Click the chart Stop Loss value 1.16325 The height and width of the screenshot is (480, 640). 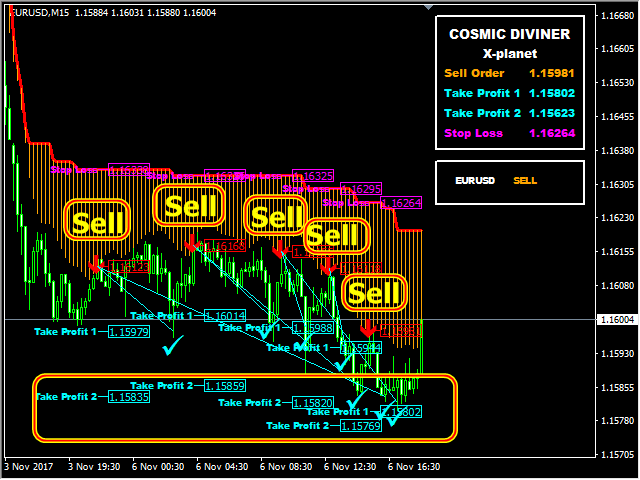(313, 176)
